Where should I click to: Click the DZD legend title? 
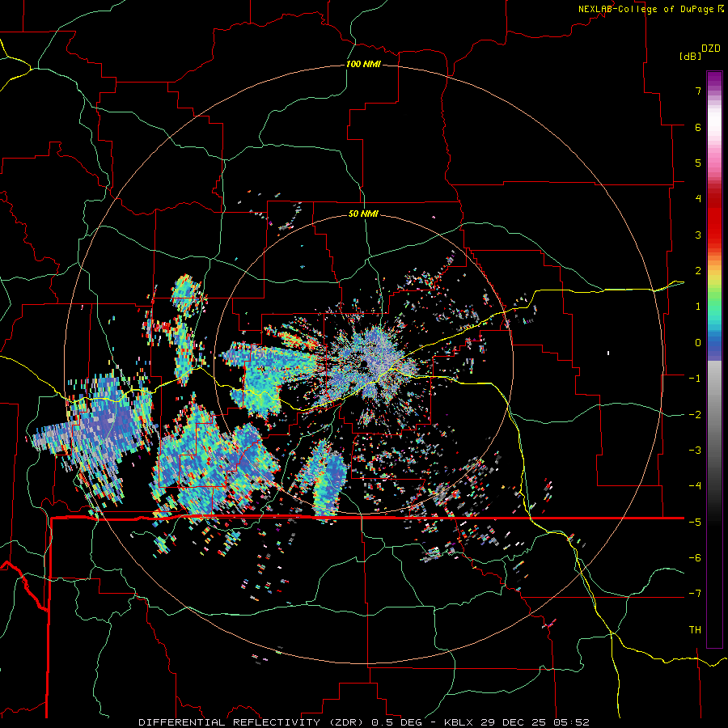pyautogui.click(x=711, y=49)
